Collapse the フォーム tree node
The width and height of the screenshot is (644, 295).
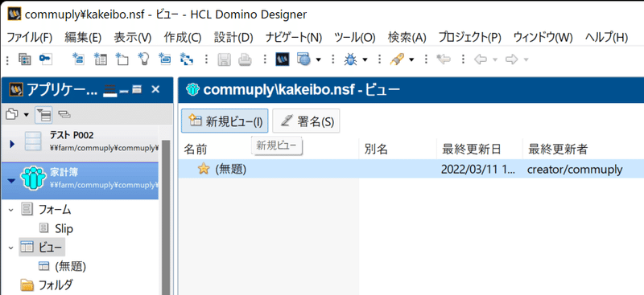point(10,210)
